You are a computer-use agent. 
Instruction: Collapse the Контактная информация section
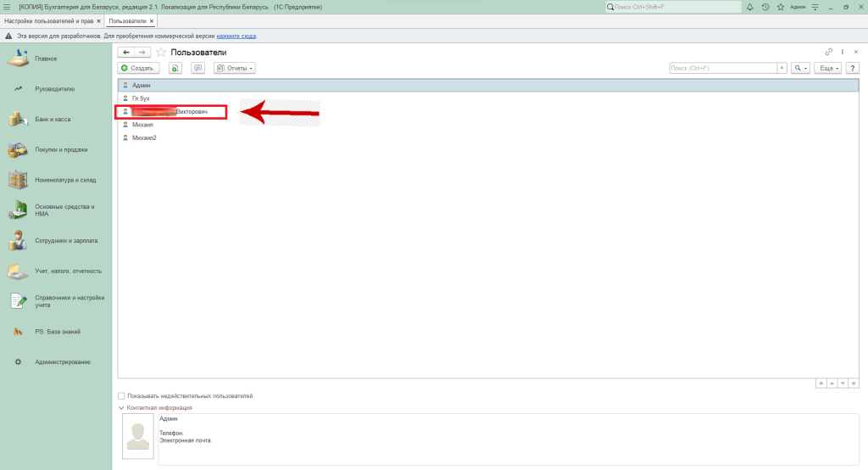[122, 408]
